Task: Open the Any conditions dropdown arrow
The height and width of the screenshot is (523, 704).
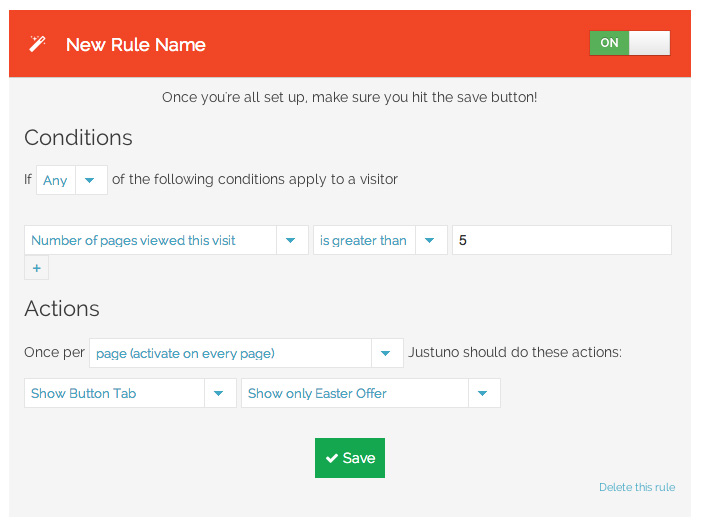Action: 91,180
